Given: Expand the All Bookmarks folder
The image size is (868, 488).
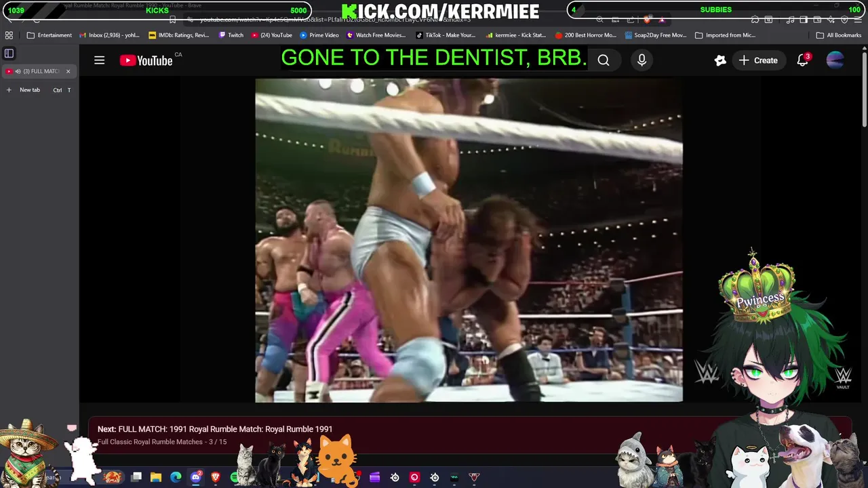Looking at the screenshot, I should click(x=838, y=35).
